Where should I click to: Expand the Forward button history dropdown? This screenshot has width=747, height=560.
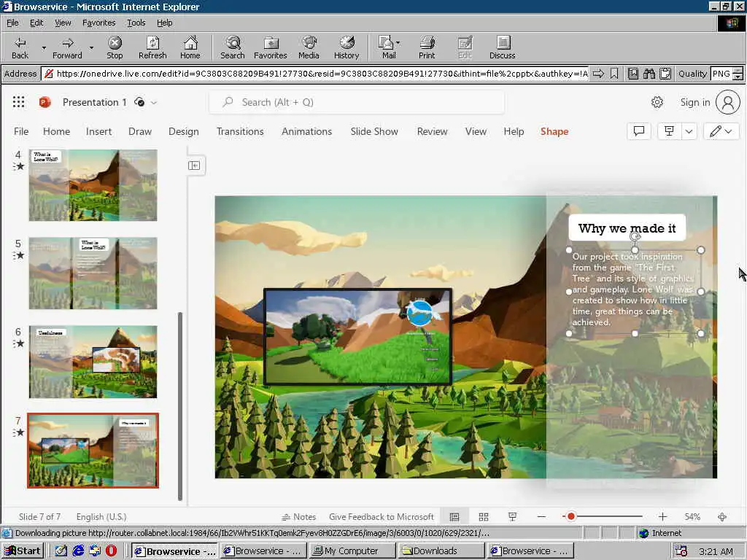(x=91, y=47)
